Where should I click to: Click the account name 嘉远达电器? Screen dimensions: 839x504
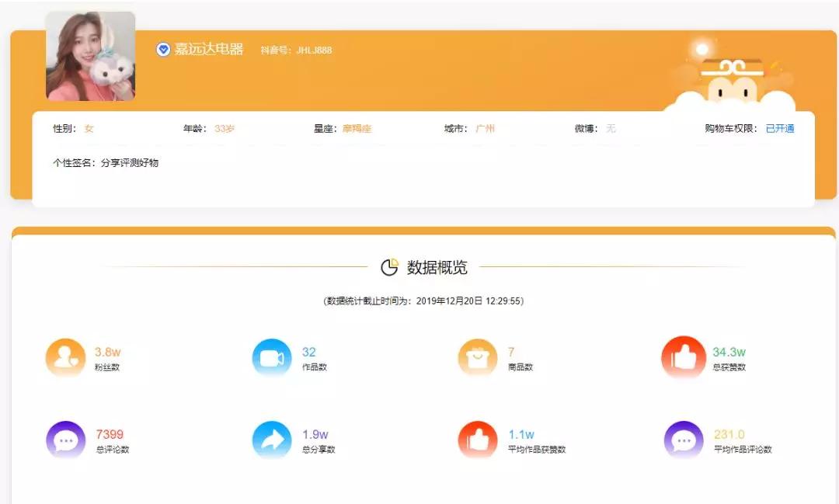209,49
